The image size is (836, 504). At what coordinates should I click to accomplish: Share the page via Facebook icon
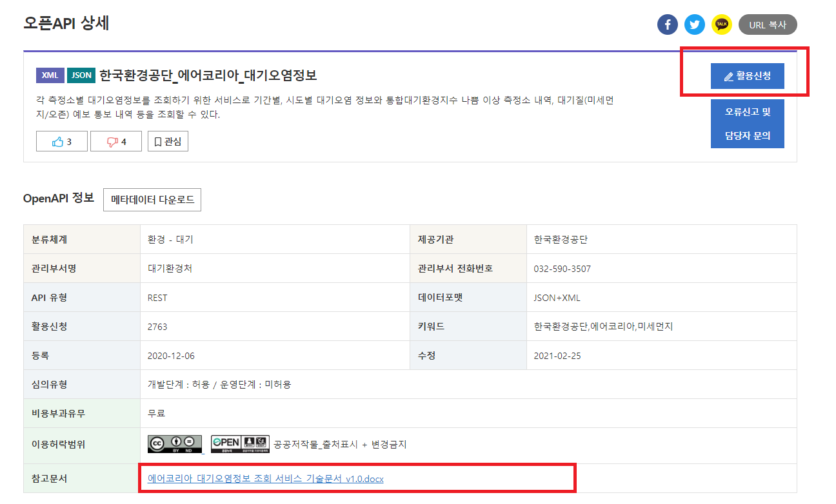[668, 25]
